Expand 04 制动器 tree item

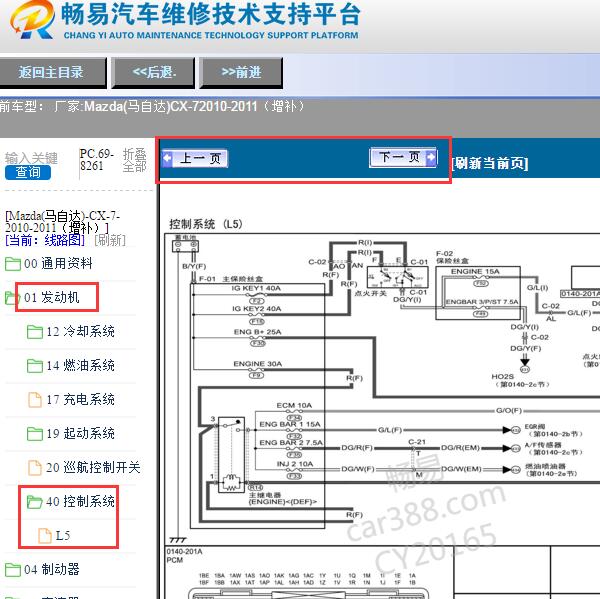coord(51,570)
